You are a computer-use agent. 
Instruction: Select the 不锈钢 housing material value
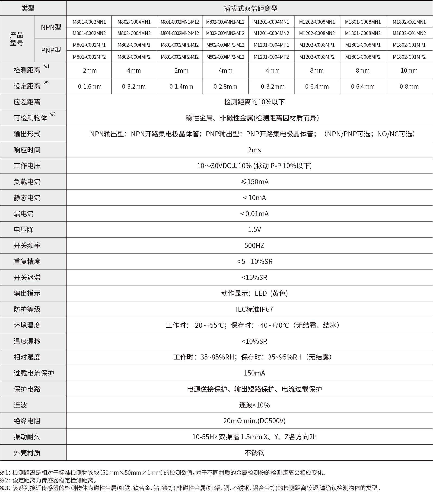tap(254, 453)
